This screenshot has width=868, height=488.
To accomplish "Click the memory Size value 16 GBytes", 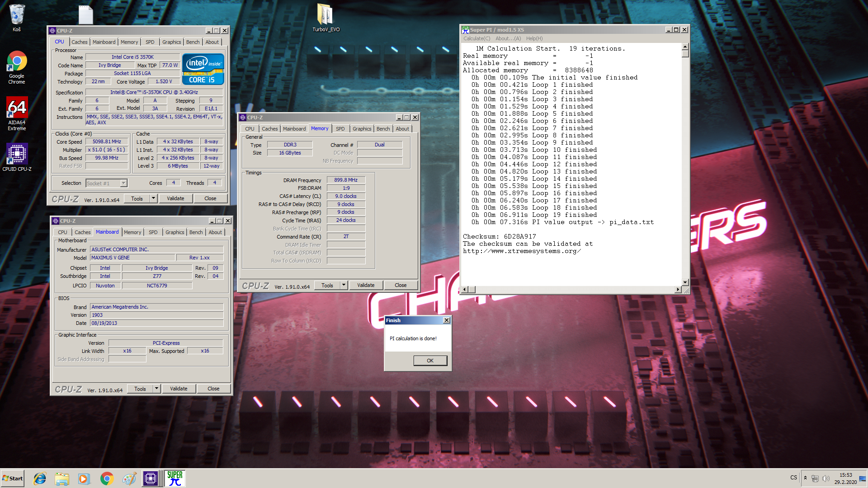I will 290,153.
